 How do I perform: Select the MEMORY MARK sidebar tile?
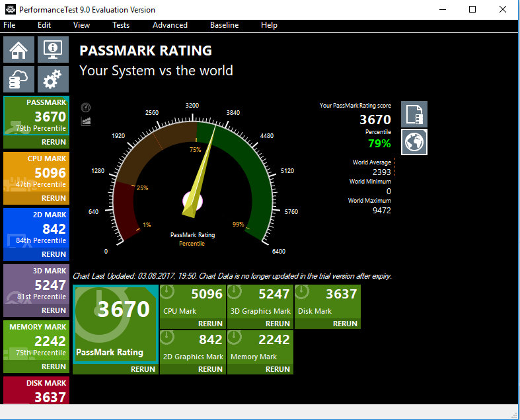click(x=36, y=341)
